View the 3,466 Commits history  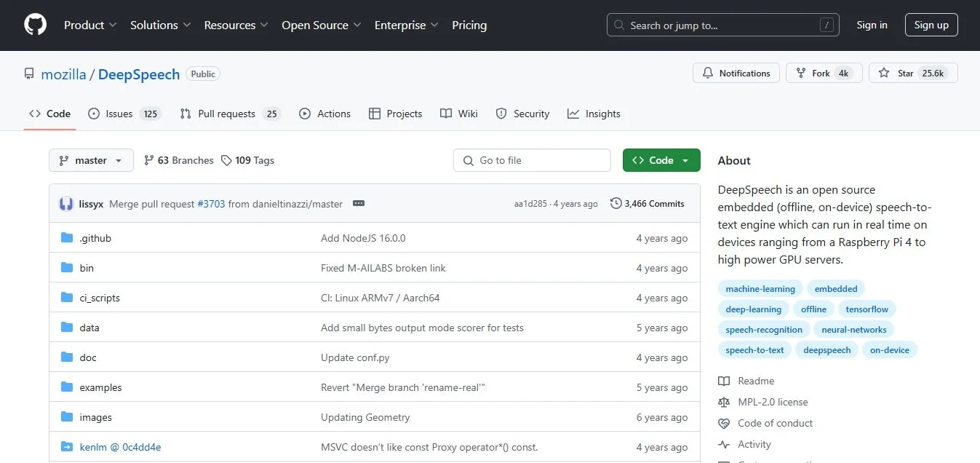[x=648, y=204]
